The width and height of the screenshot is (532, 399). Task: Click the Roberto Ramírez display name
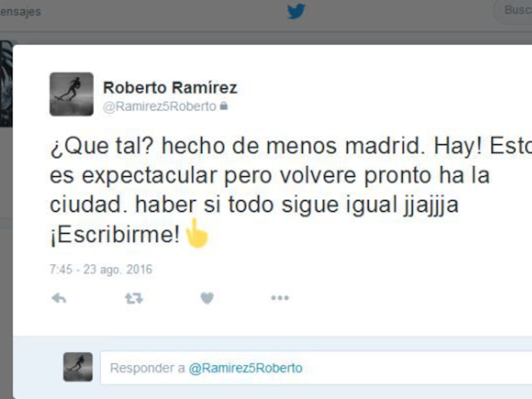tap(170, 87)
